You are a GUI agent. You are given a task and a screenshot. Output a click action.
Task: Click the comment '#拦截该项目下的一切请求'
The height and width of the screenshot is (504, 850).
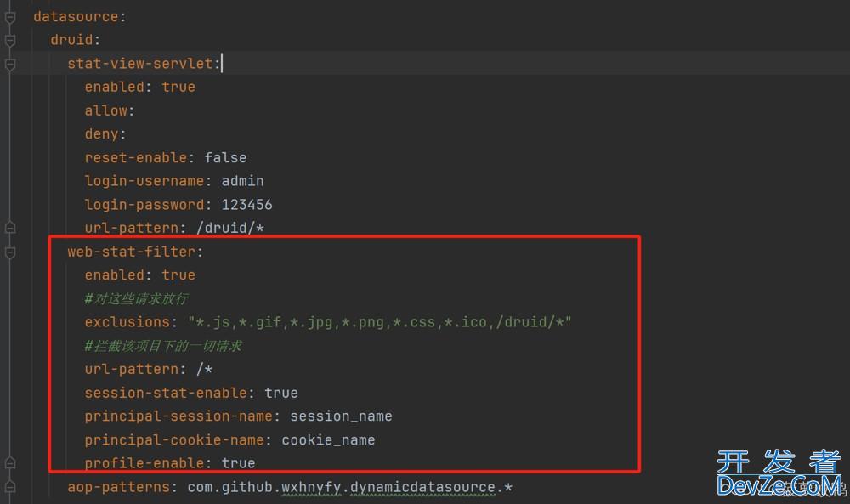163,346
